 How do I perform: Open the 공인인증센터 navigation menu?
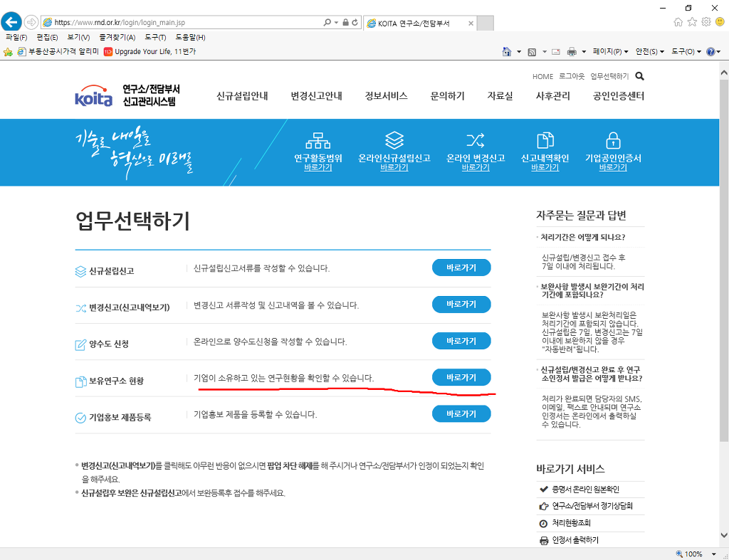coord(619,96)
